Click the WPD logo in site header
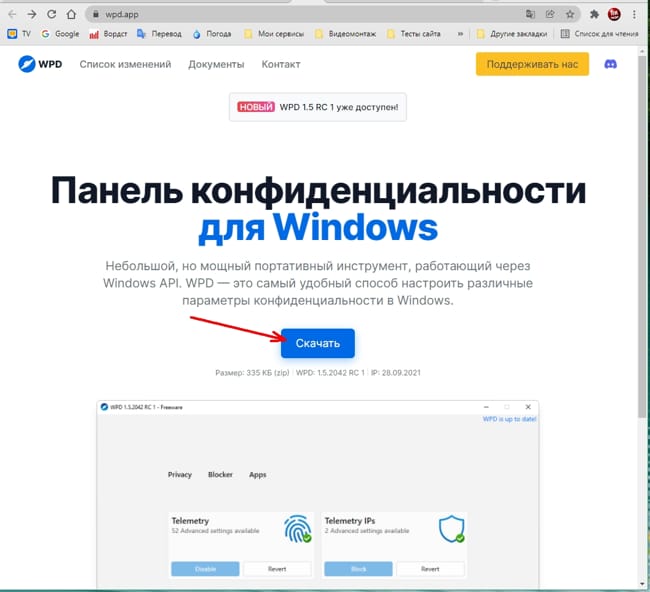 pos(40,64)
